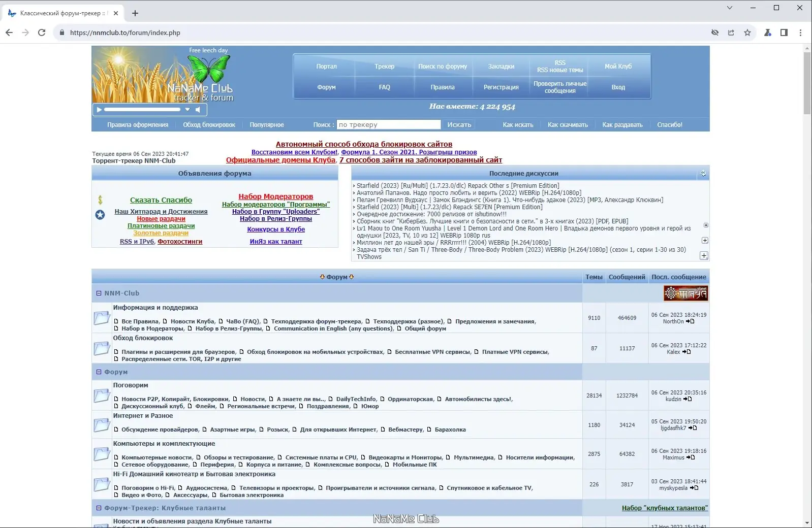The width and height of the screenshot is (812, 528).
Task: Open the Сказать Спасибо link
Action: point(161,200)
